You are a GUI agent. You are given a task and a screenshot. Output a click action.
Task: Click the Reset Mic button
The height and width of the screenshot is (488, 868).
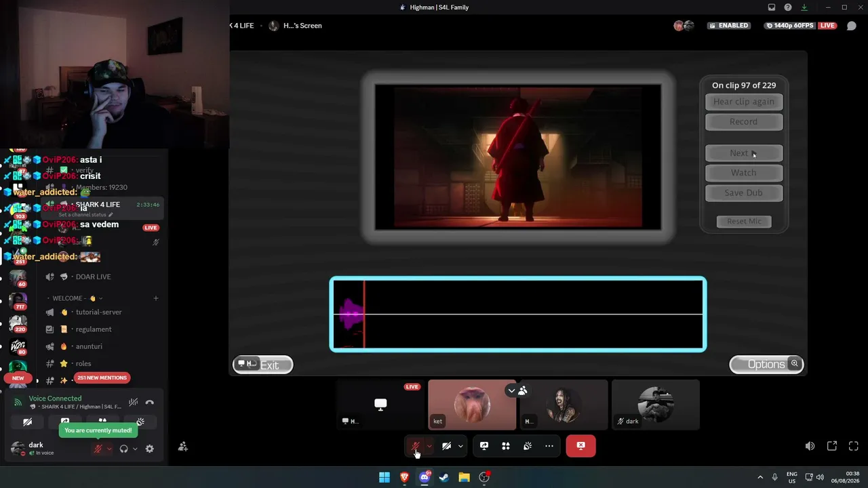click(744, 222)
